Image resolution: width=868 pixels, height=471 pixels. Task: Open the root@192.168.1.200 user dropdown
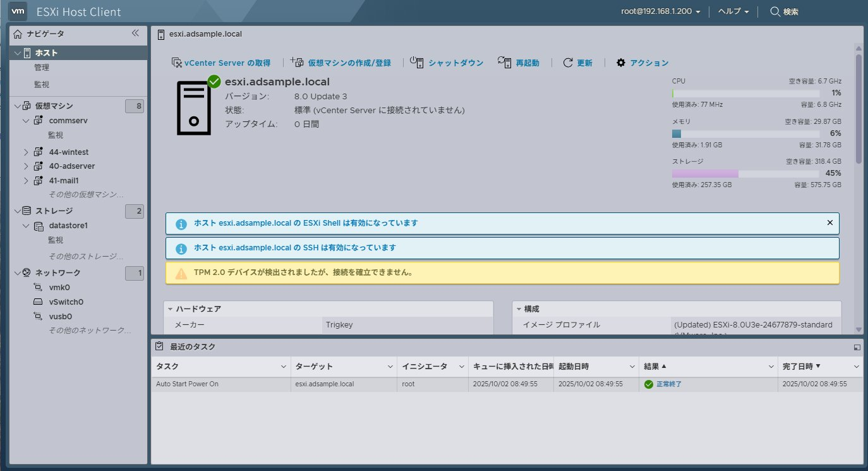660,12
